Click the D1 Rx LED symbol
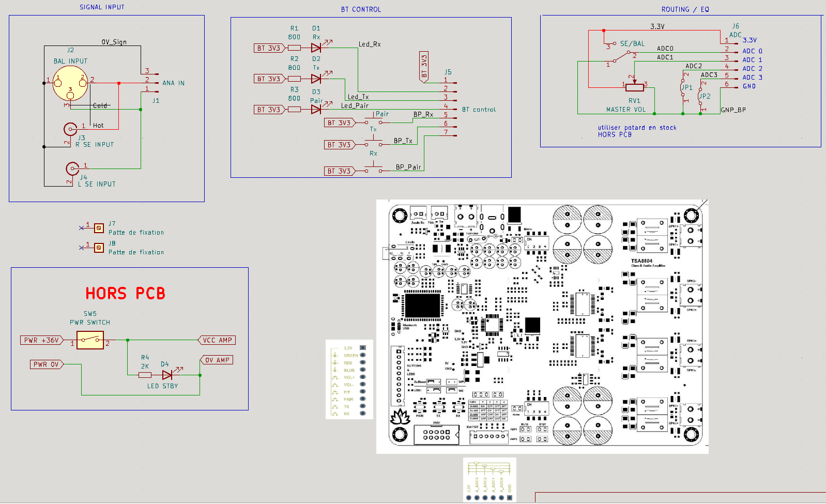This screenshot has height=504, width=826. pos(316,48)
